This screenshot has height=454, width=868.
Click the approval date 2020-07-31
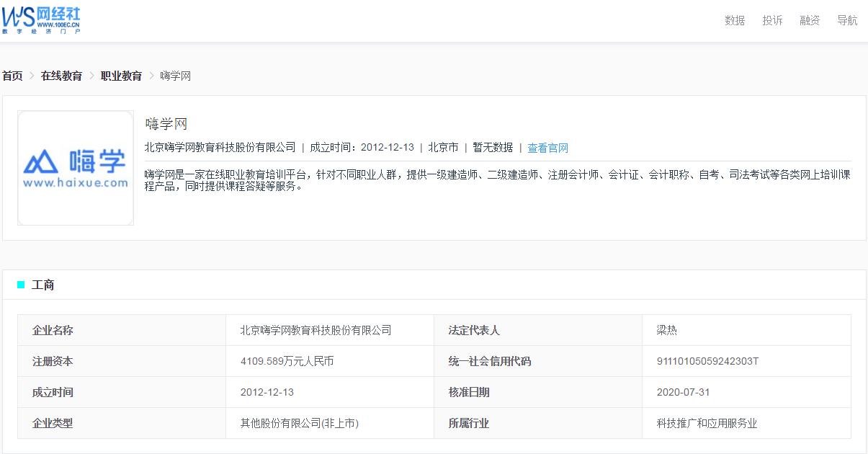(683, 392)
